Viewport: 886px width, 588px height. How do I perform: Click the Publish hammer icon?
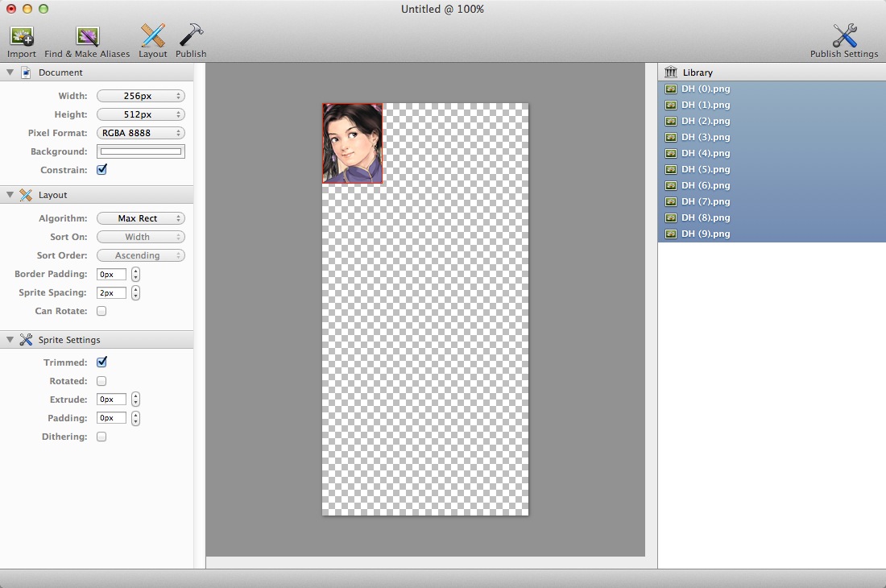(191, 36)
